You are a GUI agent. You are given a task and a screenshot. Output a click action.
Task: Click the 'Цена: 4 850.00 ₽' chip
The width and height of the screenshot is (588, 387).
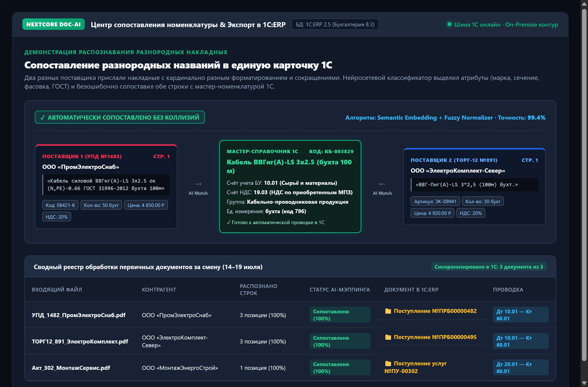click(146, 205)
